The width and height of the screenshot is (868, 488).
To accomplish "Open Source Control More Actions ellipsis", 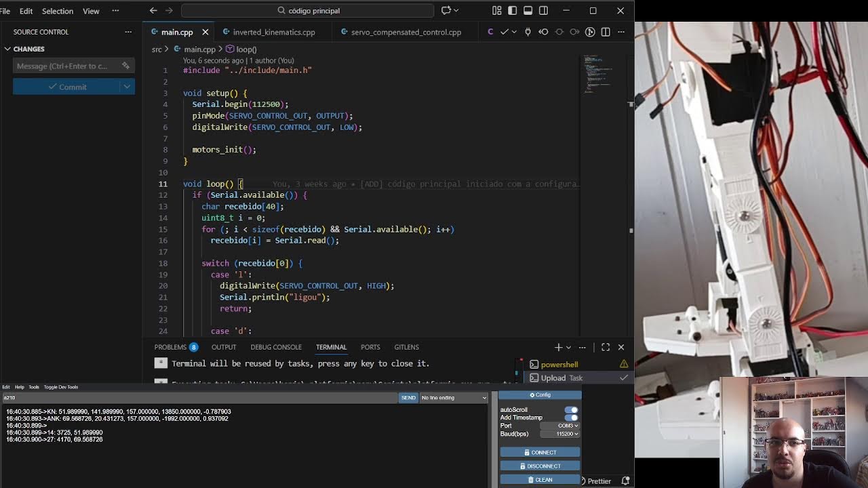I will click(x=128, y=32).
